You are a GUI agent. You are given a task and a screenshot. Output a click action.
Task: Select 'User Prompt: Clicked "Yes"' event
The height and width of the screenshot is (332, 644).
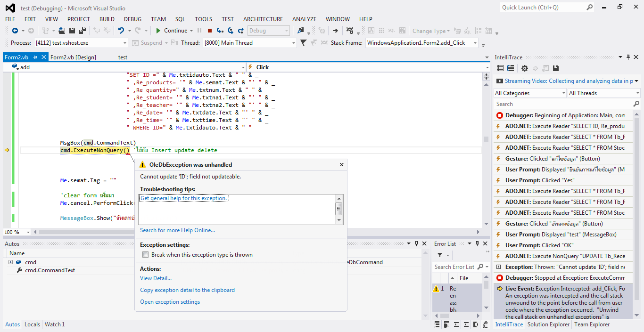click(563, 180)
